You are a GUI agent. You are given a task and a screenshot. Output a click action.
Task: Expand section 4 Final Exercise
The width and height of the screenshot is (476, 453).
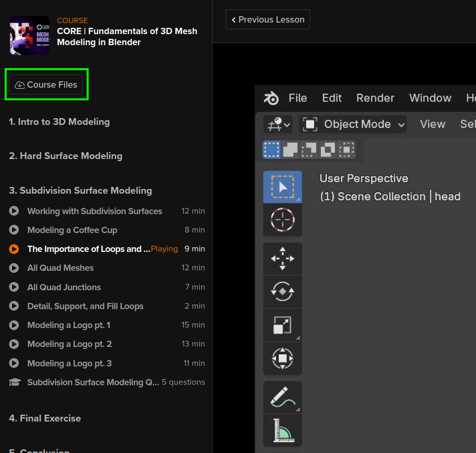coord(45,418)
